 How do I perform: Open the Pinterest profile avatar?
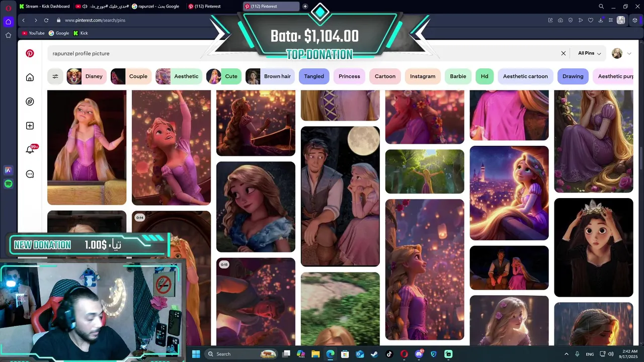coord(617,53)
